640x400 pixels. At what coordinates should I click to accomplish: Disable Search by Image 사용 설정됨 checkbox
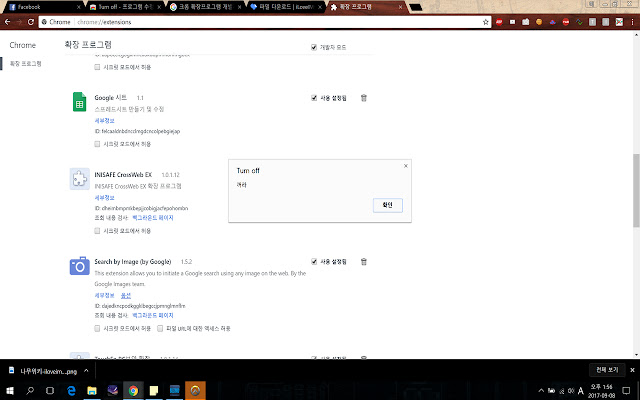pyautogui.click(x=314, y=262)
